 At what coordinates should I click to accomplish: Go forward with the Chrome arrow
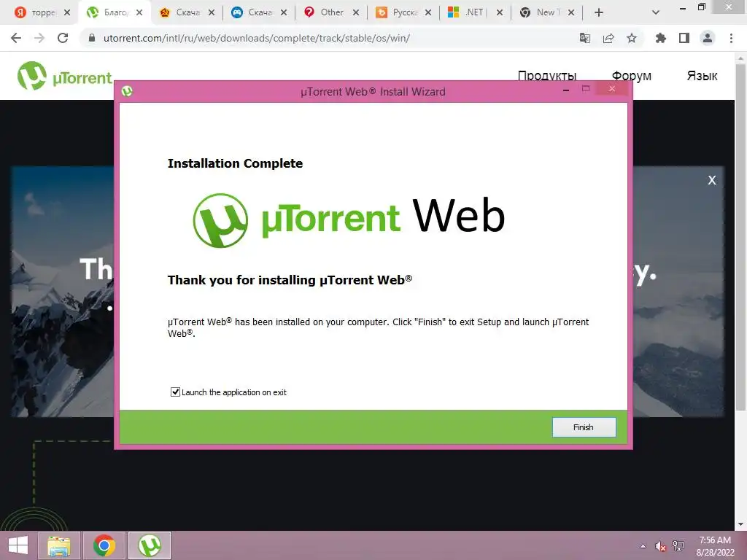click(x=39, y=38)
